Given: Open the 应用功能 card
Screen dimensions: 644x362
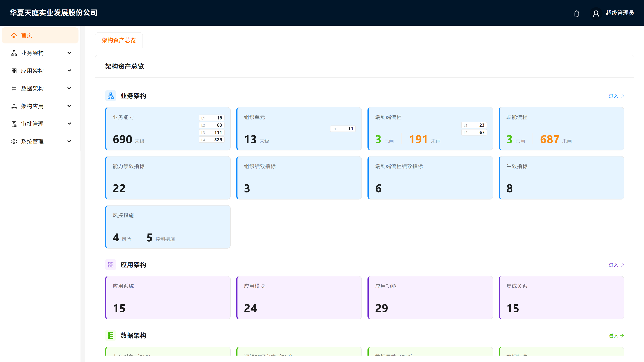Looking at the screenshot, I should pos(430,298).
